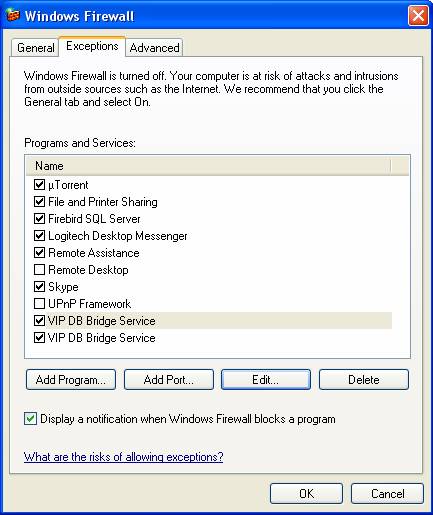
Task: Select the Exceptions tab
Action: tap(92, 46)
